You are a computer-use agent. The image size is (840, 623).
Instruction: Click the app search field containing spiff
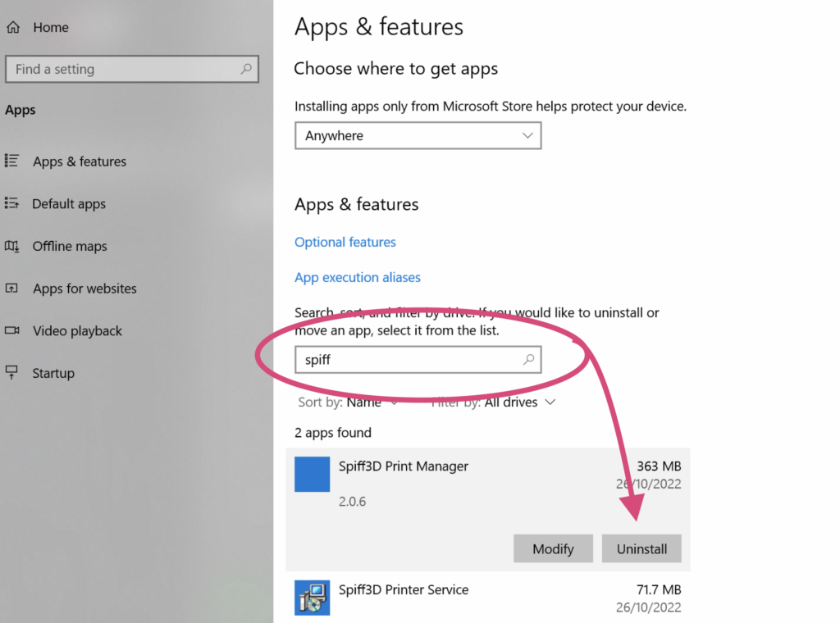[x=418, y=359]
